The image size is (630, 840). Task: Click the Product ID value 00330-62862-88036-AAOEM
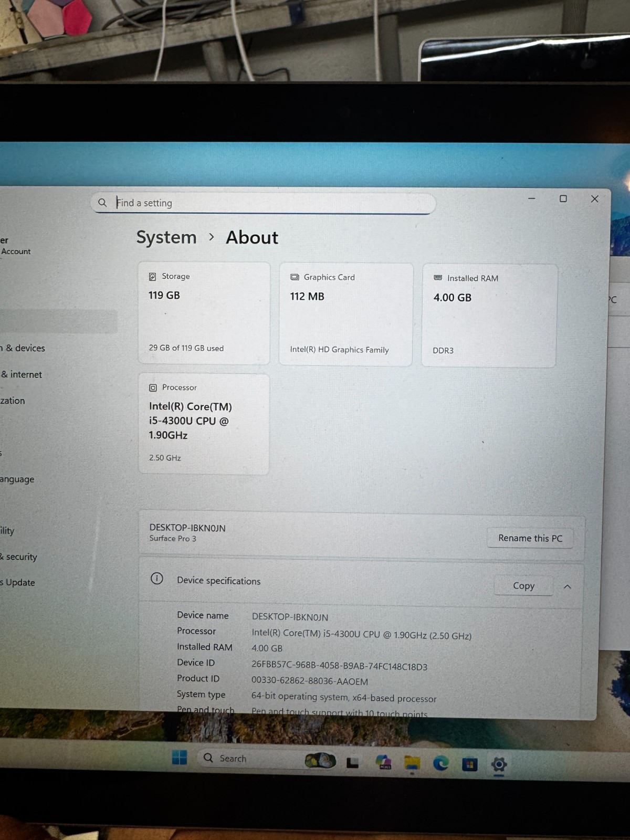(x=310, y=681)
